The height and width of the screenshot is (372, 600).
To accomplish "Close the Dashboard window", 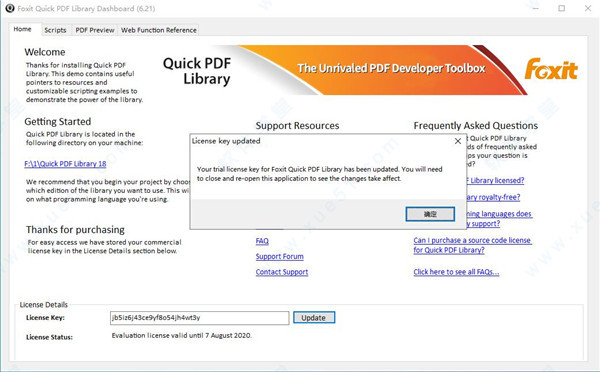I will (588, 8).
